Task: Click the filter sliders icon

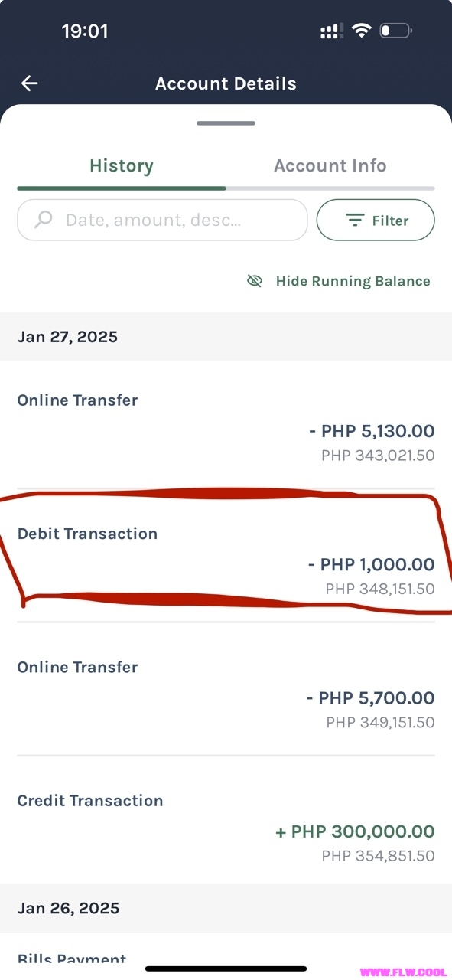Action: [x=355, y=220]
